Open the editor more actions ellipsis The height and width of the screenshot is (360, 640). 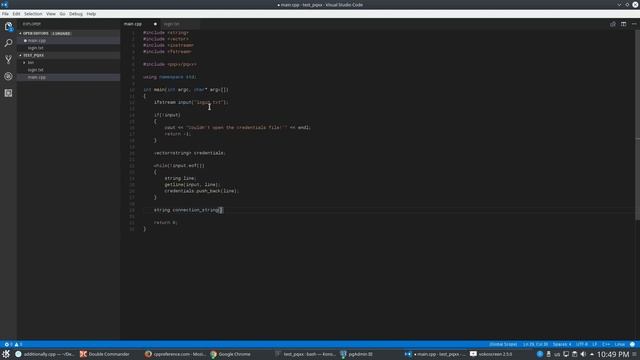634,24
